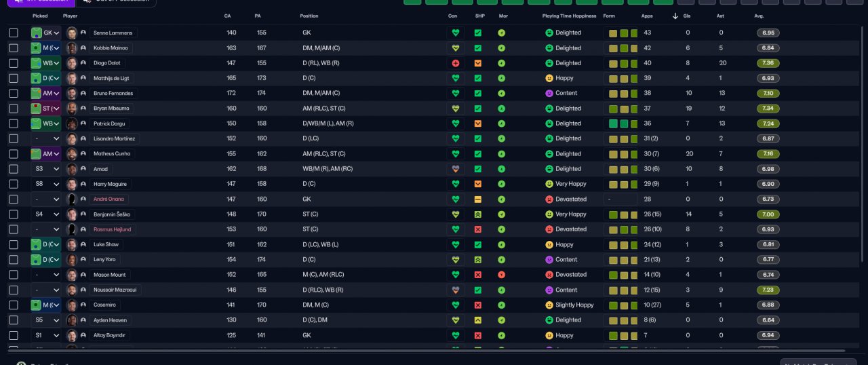The image size is (868, 365).
Task: Open Matheus Cunha's player profile
Action: pyautogui.click(x=113, y=154)
